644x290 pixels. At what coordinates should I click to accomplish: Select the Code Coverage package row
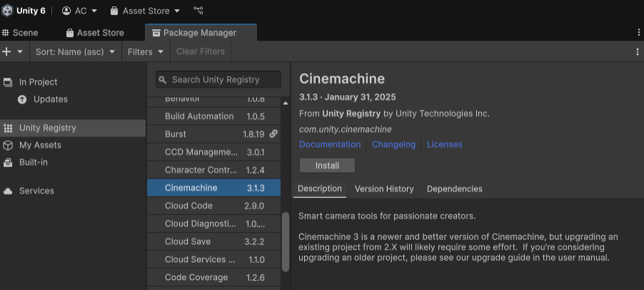(x=214, y=277)
